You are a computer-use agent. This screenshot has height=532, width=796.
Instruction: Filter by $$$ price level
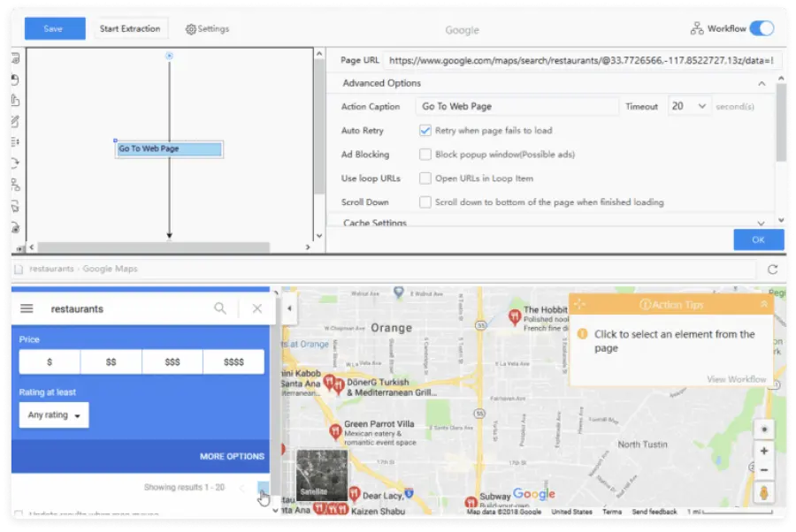coord(172,362)
